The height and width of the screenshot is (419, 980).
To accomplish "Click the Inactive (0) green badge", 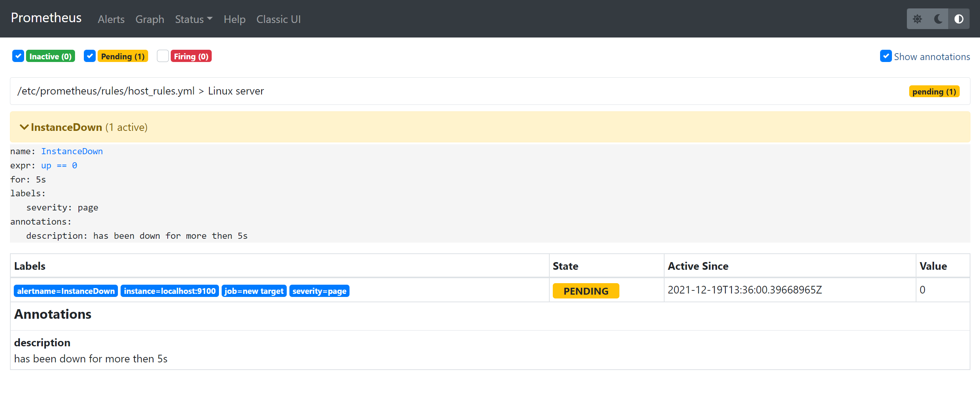I will 51,56.
